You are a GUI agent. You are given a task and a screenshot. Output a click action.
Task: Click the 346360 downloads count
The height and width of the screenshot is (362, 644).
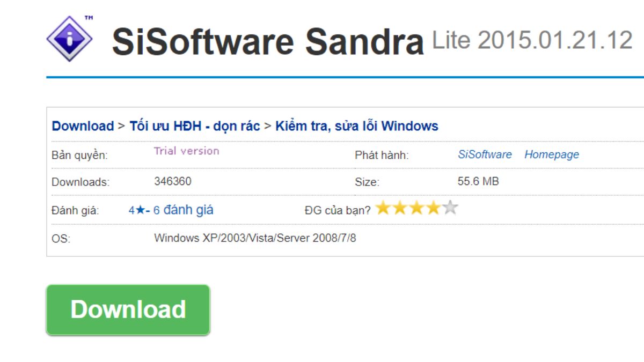[172, 181]
